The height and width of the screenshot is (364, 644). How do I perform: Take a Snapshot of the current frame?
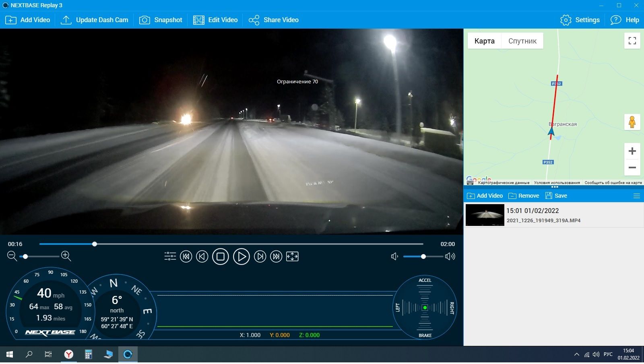point(161,20)
